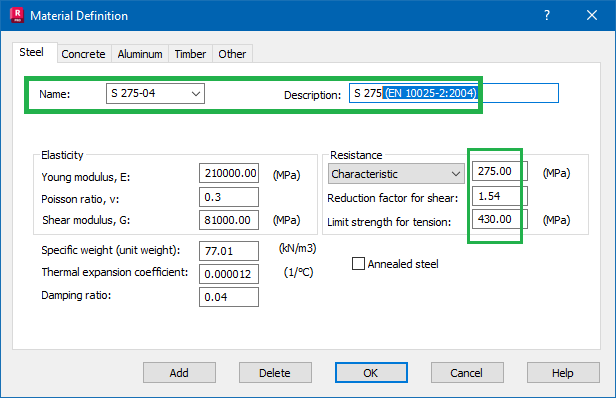Confirm with the OK button
The image size is (616, 398).
(x=371, y=372)
